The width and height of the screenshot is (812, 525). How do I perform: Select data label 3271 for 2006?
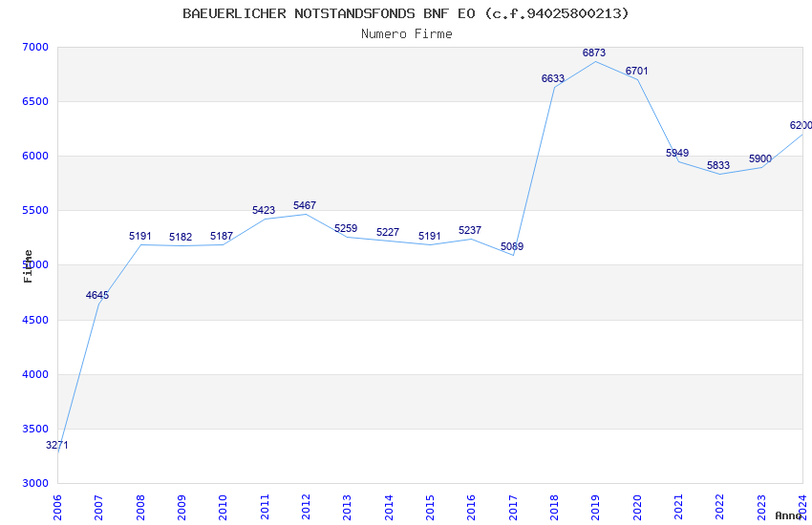[x=57, y=446]
